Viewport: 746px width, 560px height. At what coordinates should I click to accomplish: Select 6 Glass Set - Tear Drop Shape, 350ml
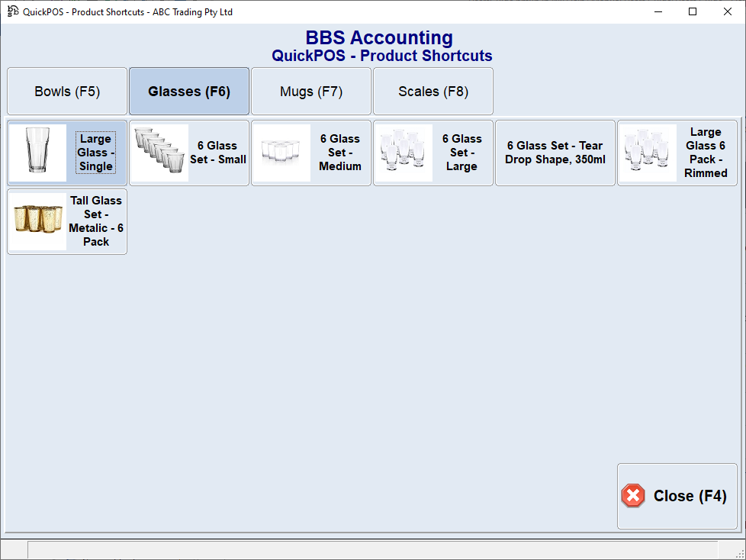(555, 152)
